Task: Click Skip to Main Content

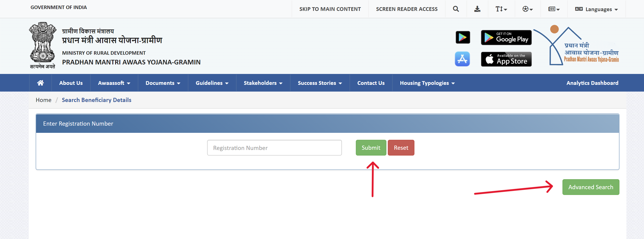Action: pyautogui.click(x=330, y=9)
